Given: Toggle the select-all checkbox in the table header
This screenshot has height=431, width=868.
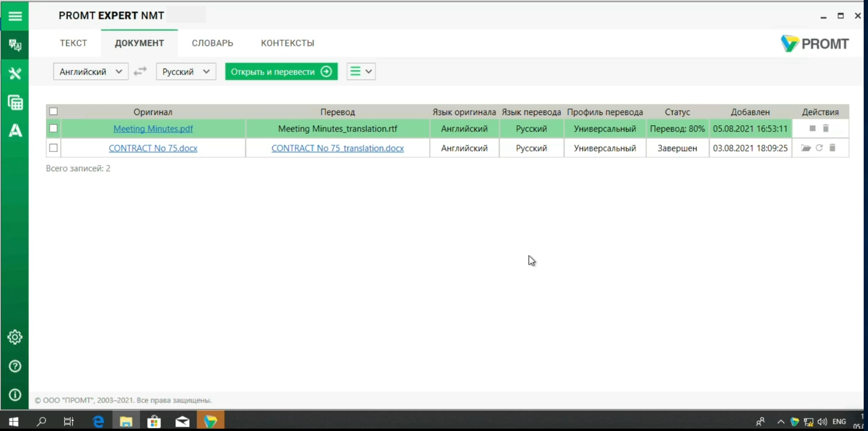Looking at the screenshot, I should [53, 111].
